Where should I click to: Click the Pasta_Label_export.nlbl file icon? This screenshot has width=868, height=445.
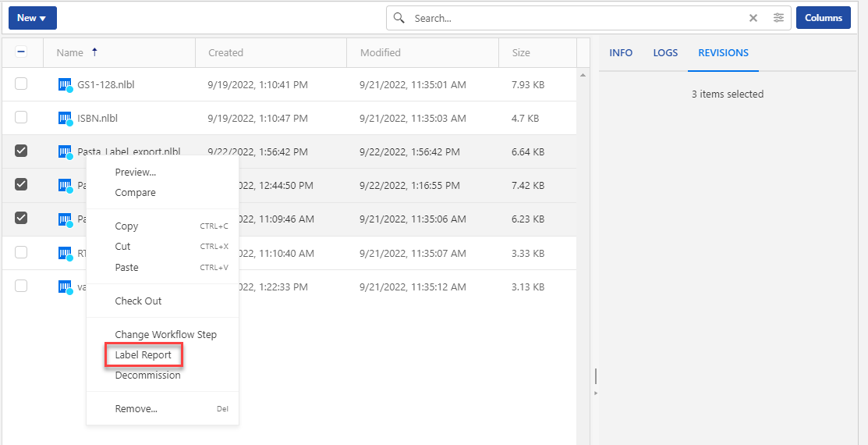pyautogui.click(x=66, y=151)
